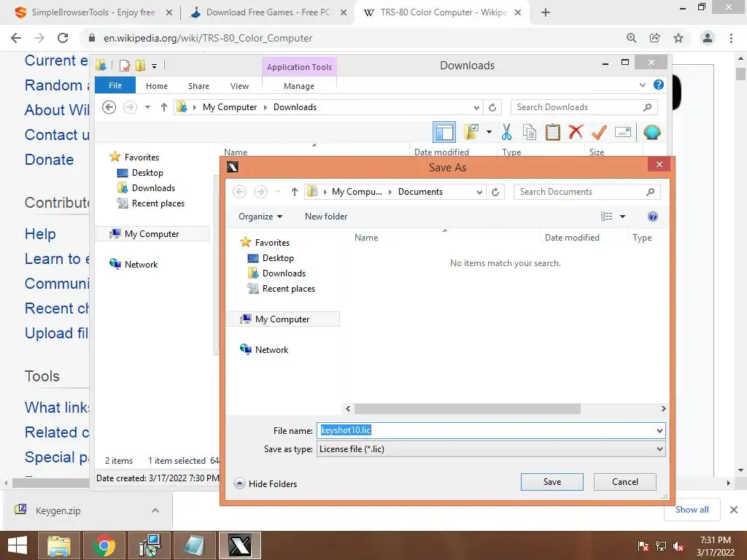
Task: Click the refresh icon in Downloads address bar
Action: point(492,108)
